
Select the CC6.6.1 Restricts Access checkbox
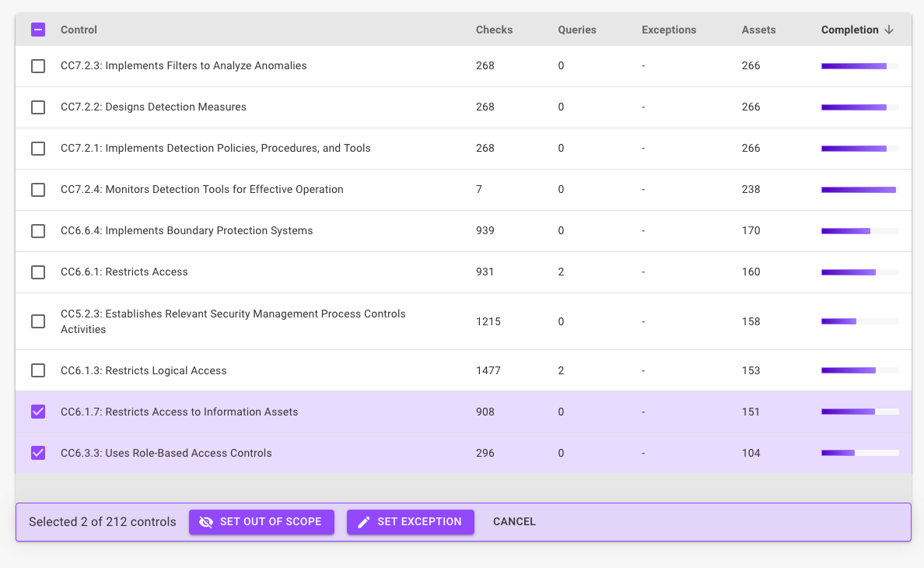pos(38,272)
